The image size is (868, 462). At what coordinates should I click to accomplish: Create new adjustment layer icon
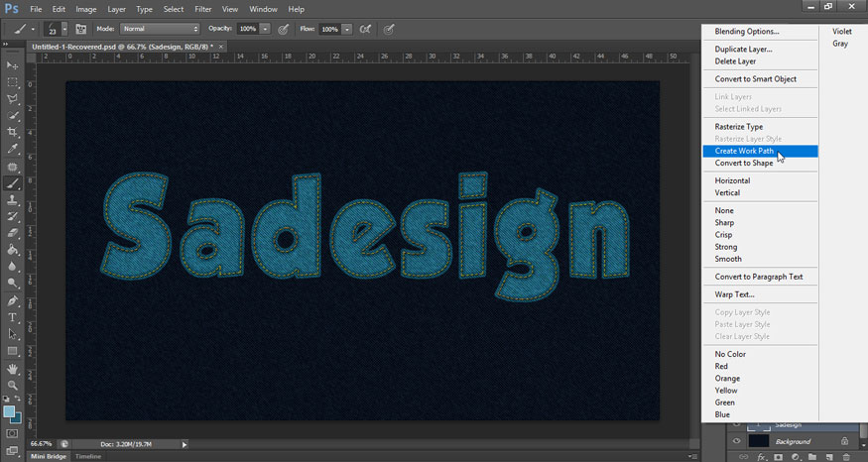coord(796,457)
